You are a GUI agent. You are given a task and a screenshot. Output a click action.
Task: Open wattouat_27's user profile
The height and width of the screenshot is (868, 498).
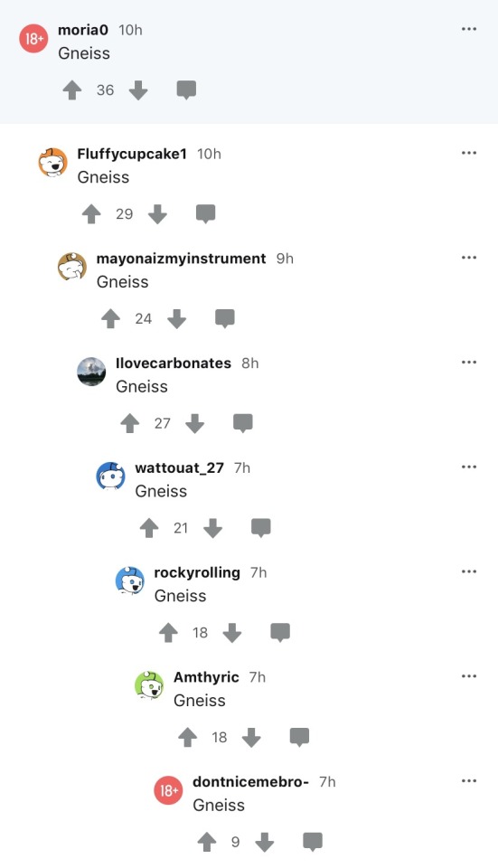(x=179, y=467)
